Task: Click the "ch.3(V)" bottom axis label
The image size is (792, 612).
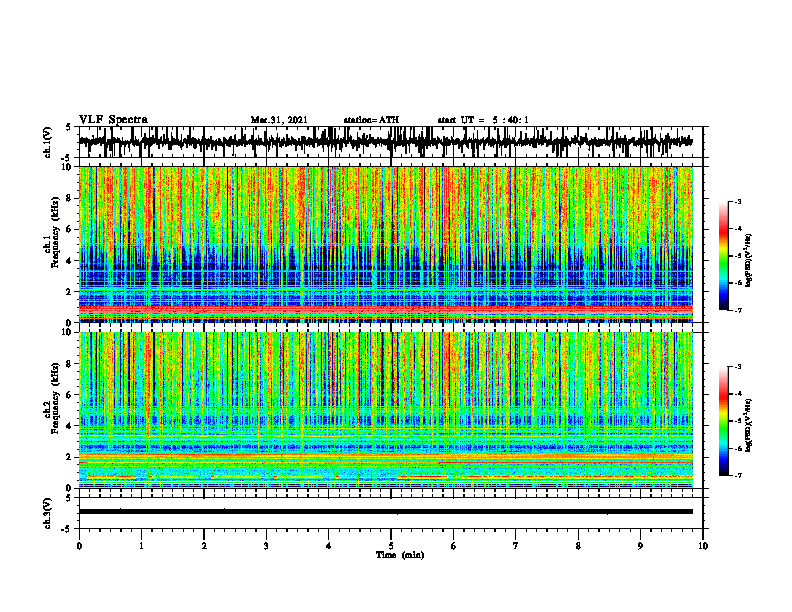Action: point(48,513)
